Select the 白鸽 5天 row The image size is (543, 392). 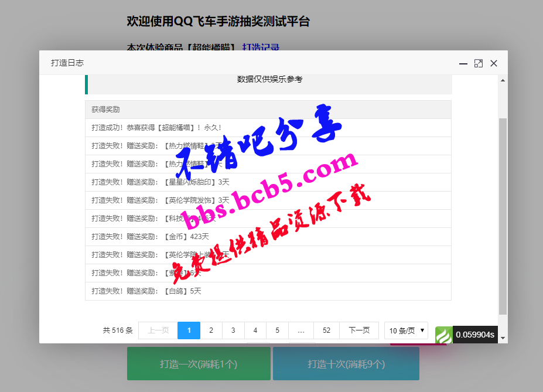point(268,291)
